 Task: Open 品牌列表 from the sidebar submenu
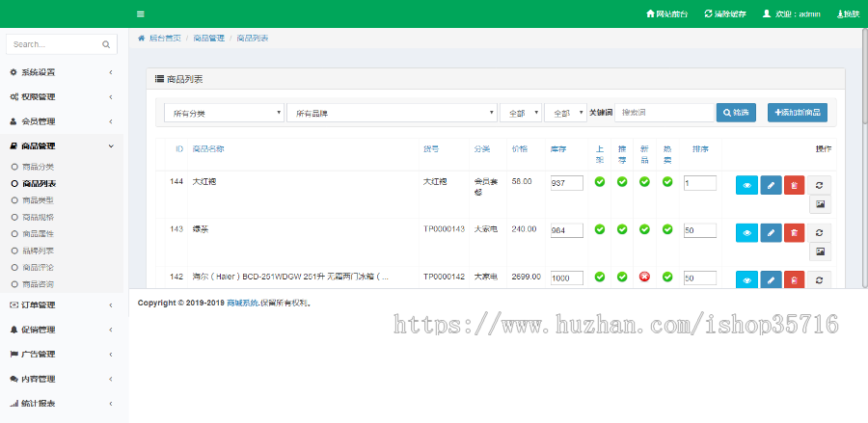39,251
